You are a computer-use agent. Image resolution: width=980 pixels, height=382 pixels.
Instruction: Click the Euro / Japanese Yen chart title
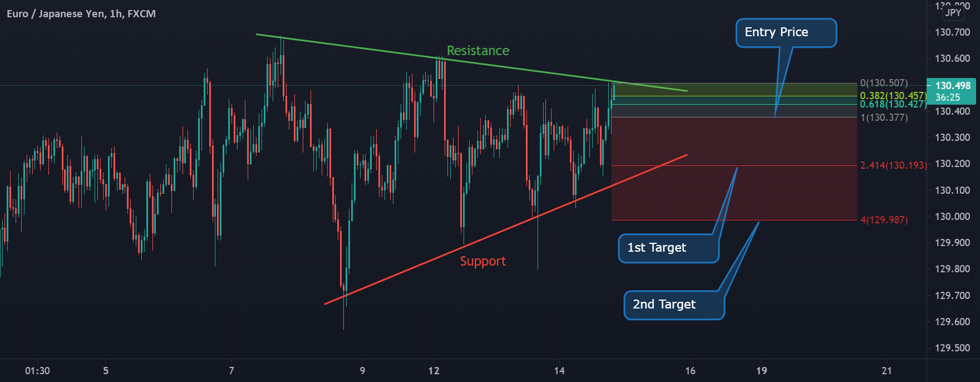pos(81,14)
